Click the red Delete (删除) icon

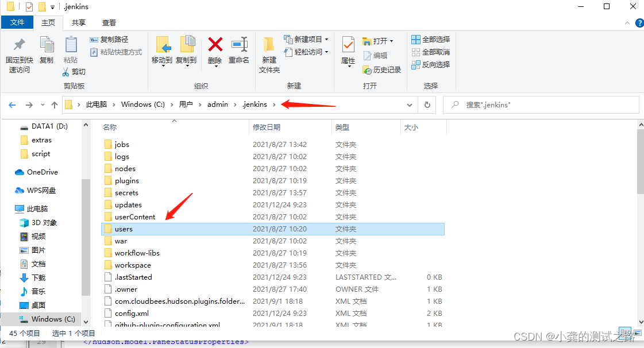pyautogui.click(x=215, y=44)
